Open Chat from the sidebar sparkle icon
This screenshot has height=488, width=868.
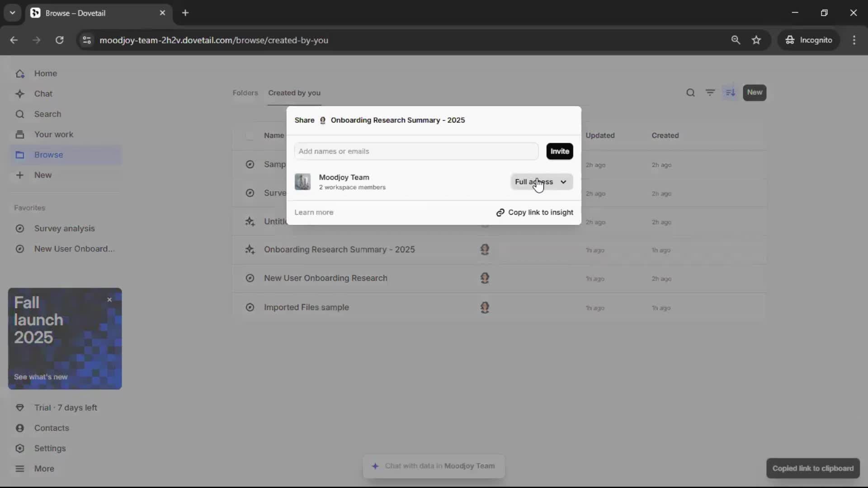(x=20, y=94)
